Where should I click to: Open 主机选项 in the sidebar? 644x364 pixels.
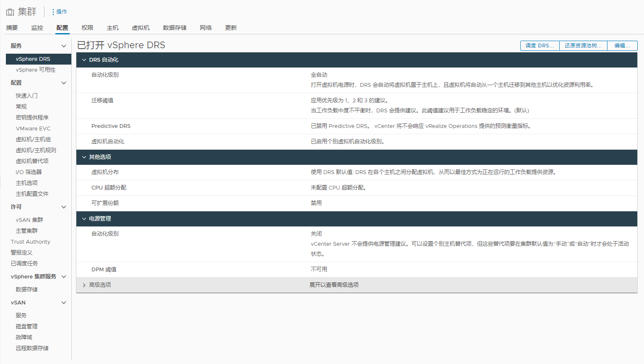pyautogui.click(x=26, y=183)
